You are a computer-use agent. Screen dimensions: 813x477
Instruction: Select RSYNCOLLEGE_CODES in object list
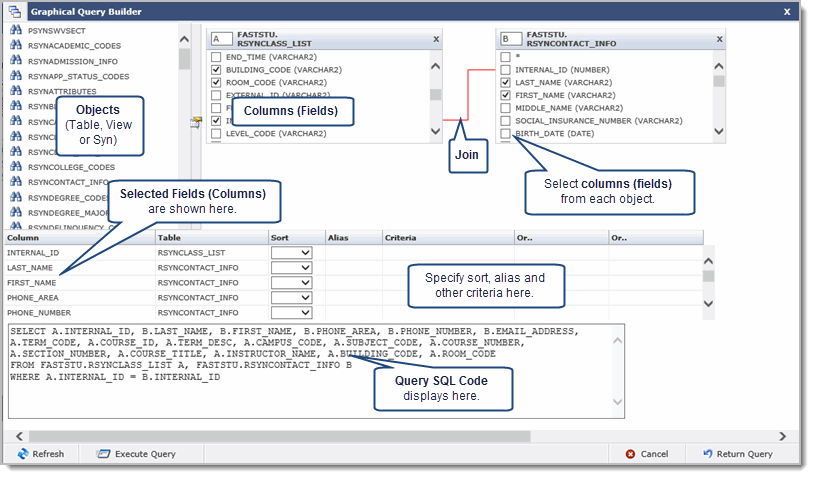72,167
